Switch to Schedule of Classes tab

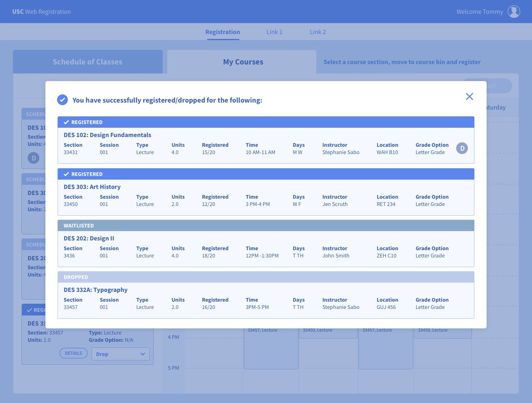pos(88,62)
